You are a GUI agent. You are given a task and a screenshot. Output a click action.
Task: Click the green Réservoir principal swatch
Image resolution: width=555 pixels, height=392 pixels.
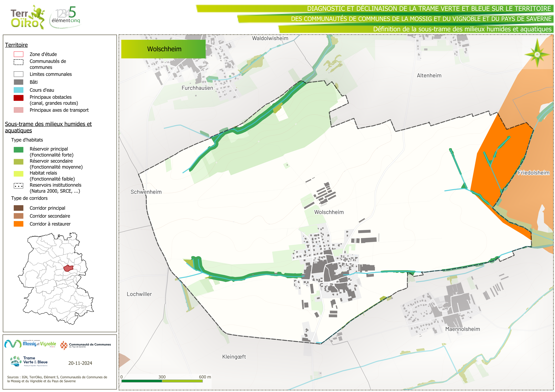click(18, 150)
